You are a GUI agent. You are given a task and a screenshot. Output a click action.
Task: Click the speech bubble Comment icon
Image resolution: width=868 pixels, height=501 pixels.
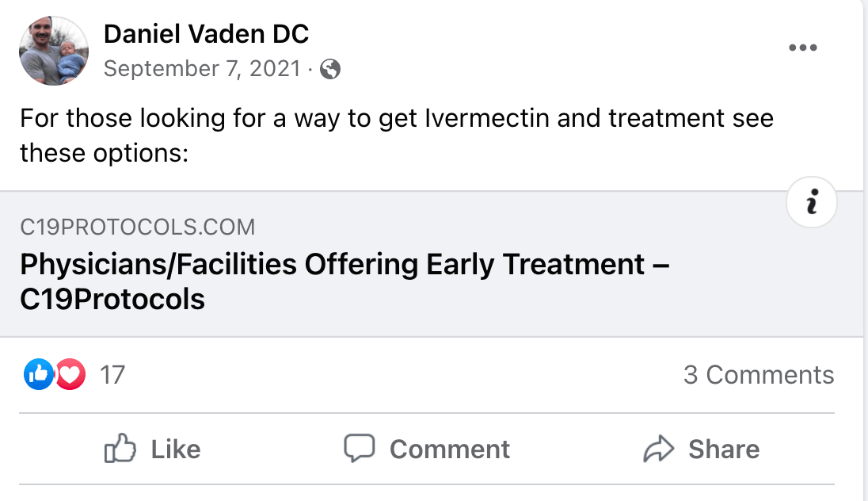(x=360, y=449)
